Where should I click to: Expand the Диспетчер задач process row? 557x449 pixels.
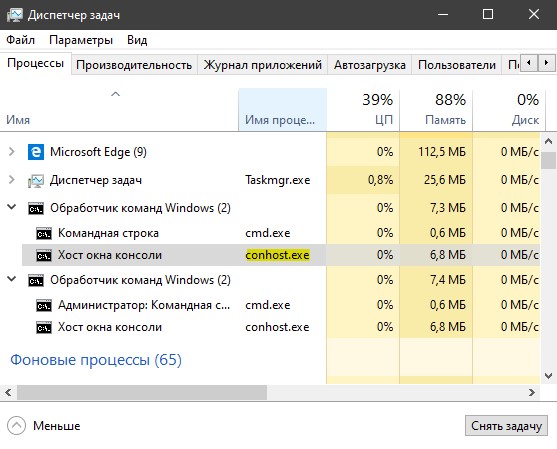(x=12, y=180)
